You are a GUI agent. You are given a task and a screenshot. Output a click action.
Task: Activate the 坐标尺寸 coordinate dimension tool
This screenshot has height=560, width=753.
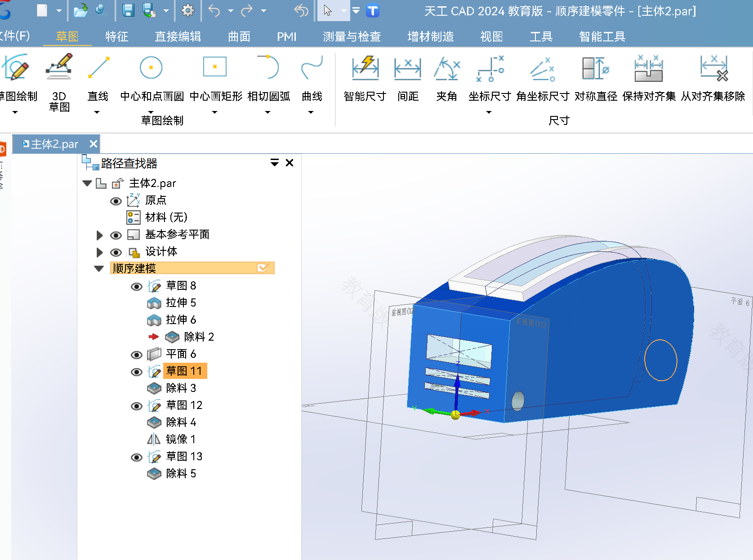490,77
